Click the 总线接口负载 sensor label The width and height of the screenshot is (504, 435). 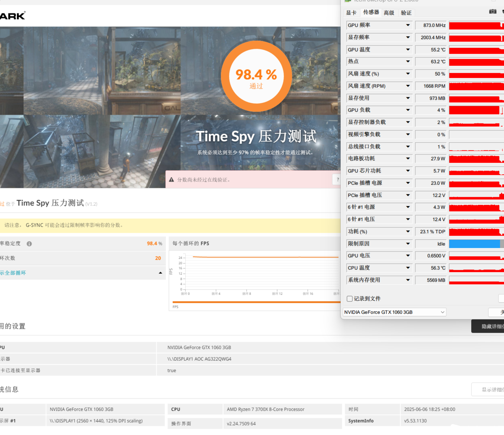364,147
